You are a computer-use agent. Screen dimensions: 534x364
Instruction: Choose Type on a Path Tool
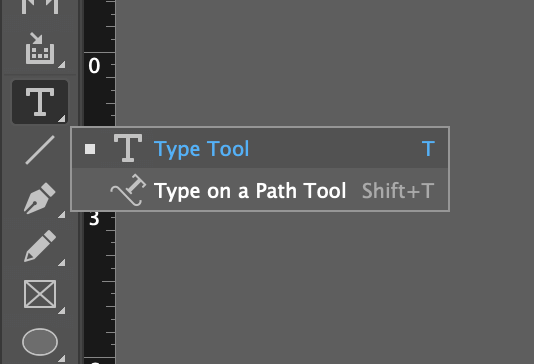[260, 190]
